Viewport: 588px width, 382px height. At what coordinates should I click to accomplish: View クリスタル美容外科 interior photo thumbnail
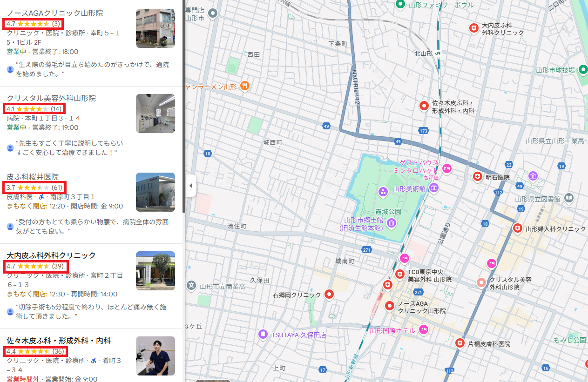click(155, 114)
